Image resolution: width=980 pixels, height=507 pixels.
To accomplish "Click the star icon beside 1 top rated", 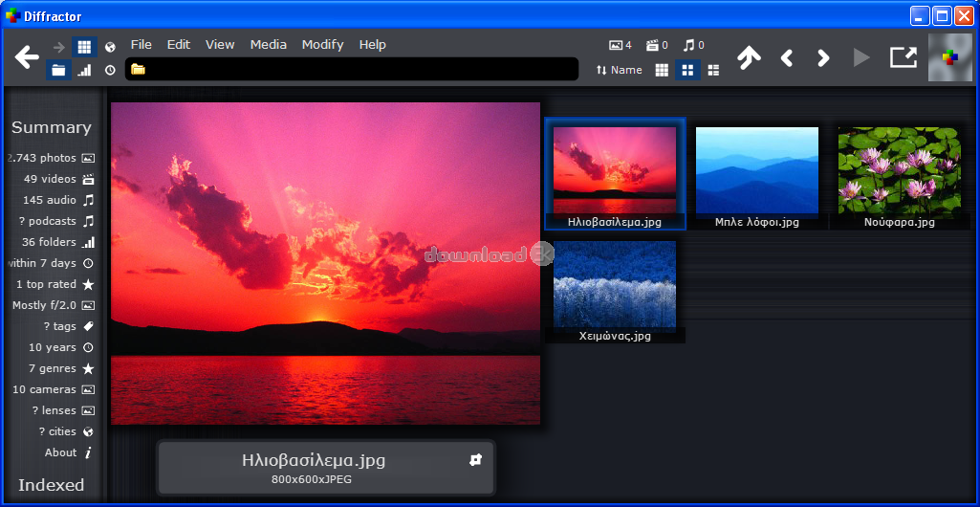I will (88, 284).
